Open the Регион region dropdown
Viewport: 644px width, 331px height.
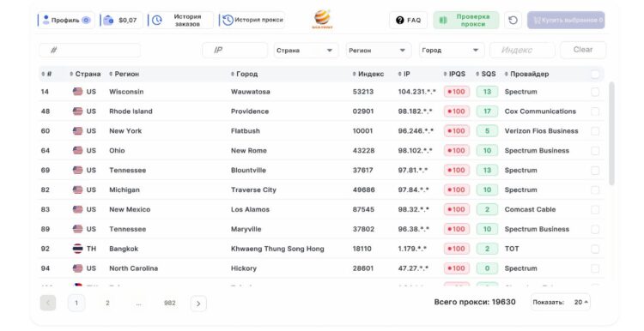[379, 50]
